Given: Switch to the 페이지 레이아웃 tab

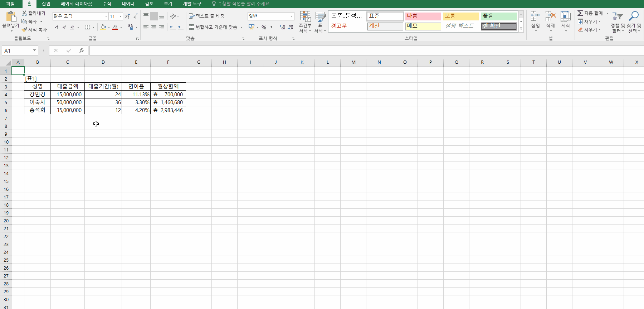Looking at the screenshot, I should [76, 4].
